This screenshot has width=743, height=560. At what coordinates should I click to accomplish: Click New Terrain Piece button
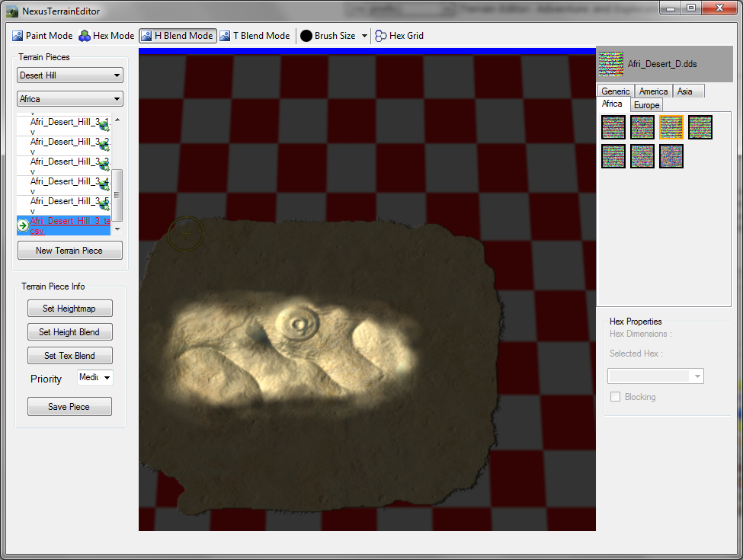click(x=69, y=251)
